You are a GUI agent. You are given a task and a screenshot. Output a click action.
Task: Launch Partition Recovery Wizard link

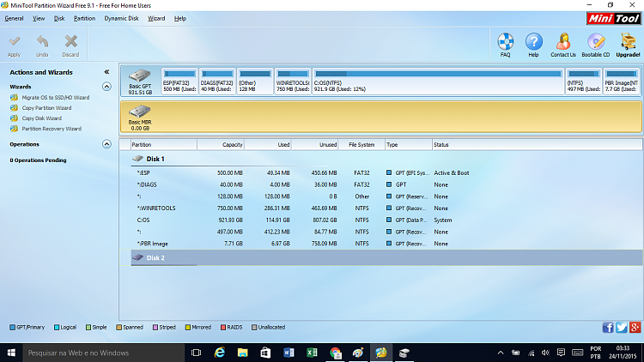[x=52, y=129]
